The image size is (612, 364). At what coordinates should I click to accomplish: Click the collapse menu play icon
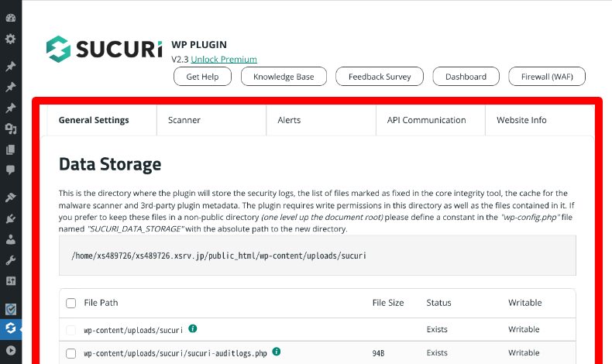point(11,350)
